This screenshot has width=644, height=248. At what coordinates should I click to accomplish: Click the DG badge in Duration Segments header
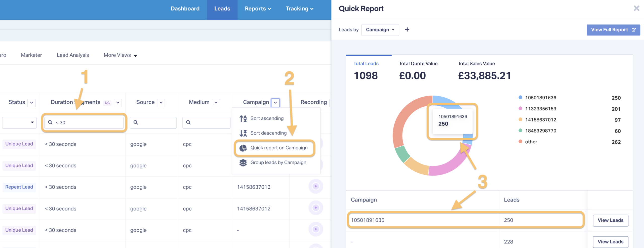(x=107, y=103)
